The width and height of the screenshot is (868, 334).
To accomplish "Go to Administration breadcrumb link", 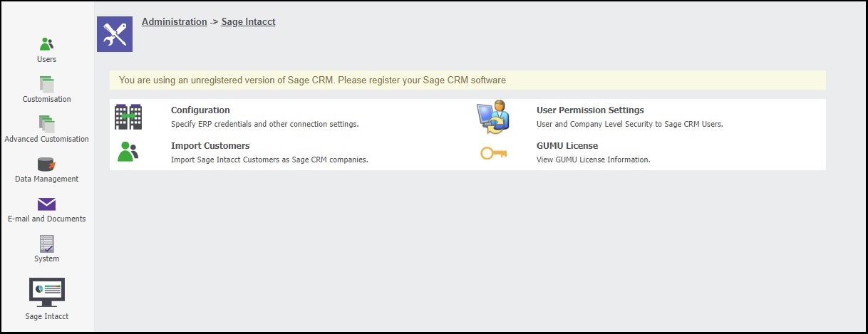I will [175, 22].
